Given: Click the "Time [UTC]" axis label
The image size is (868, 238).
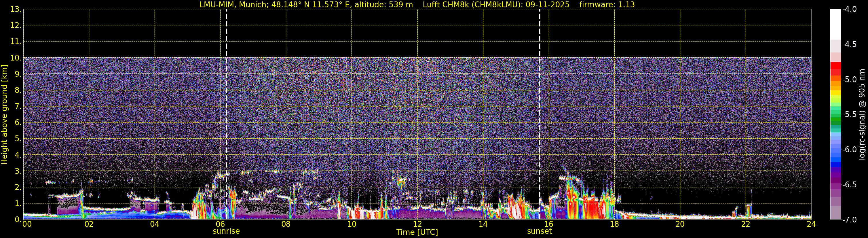Looking at the screenshot, I should tap(417, 232).
